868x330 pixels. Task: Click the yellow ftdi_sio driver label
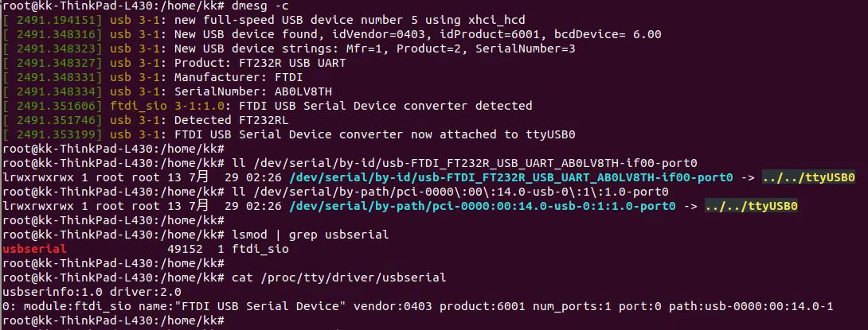coord(131,106)
